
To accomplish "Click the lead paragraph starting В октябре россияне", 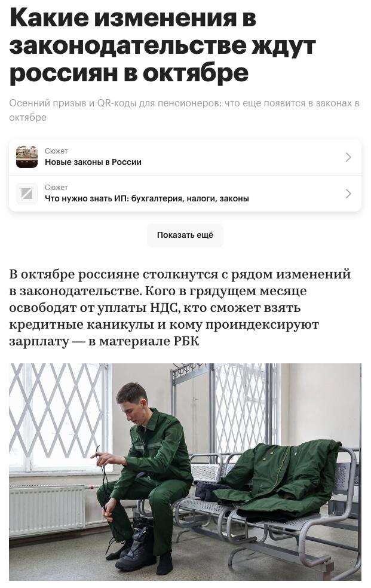I will tap(180, 308).
